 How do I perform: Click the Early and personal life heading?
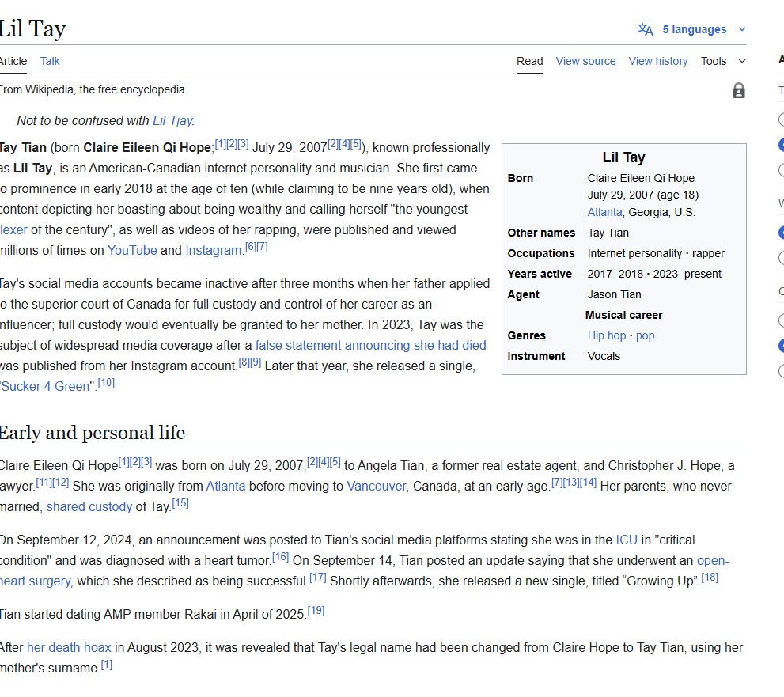click(92, 433)
